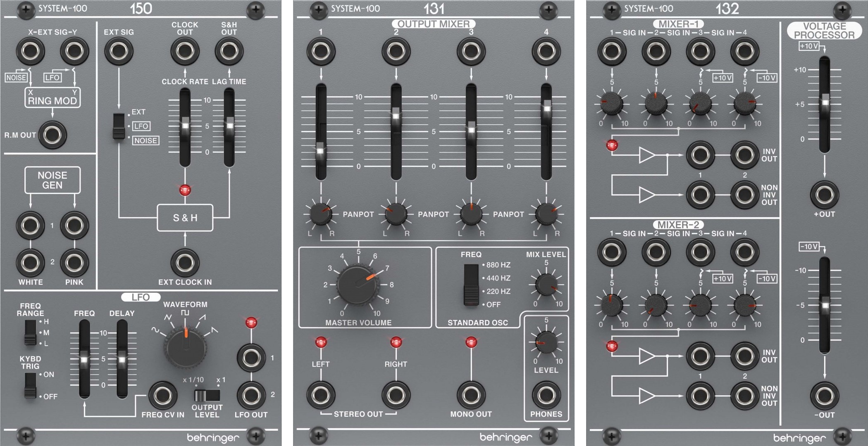
Task: Click the S&H clock red LED
Action: [185, 190]
